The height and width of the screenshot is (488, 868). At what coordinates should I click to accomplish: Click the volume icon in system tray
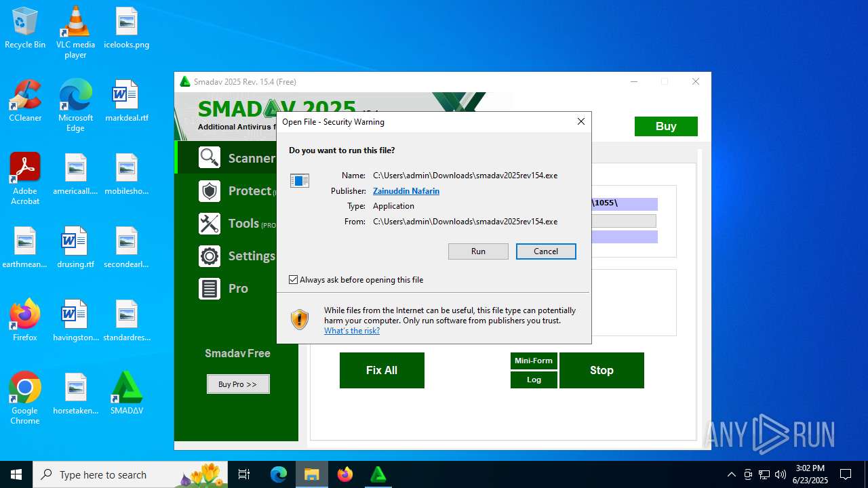[x=780, y=474]
